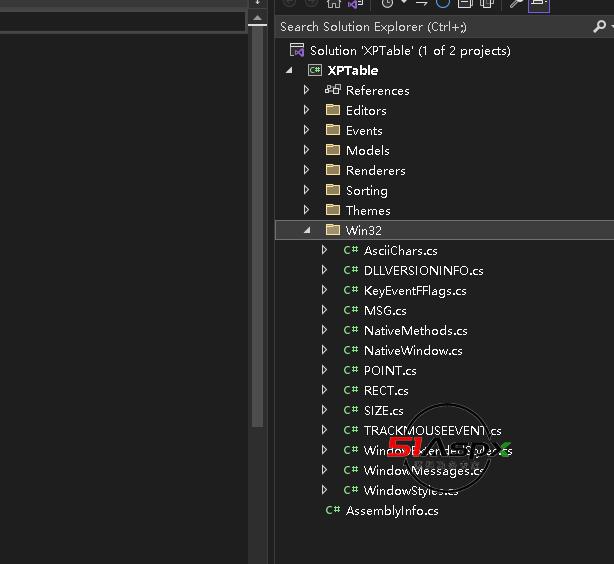Click the pending changes filter clock icon
The width and height of the screenshot is (614, 564).
(x=387, y=4)
